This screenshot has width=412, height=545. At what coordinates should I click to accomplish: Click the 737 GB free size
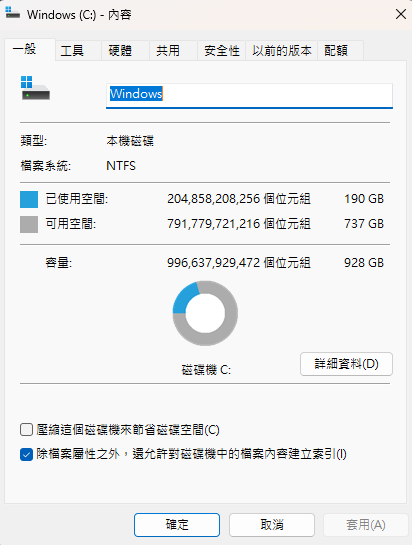364,224
